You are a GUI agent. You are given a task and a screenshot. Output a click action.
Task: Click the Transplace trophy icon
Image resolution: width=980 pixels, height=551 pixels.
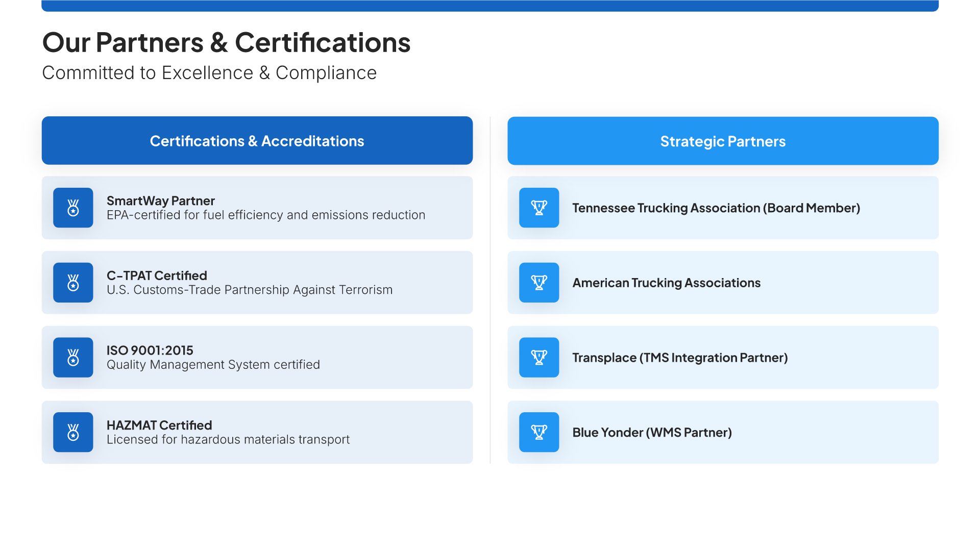[x=539, y=357]
